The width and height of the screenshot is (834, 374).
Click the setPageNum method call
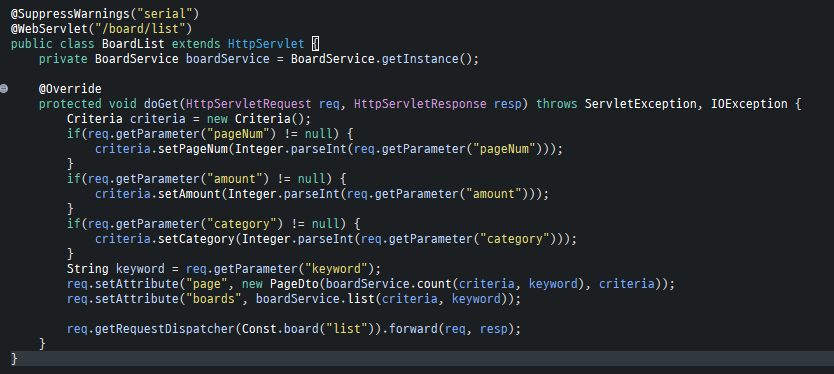(193, 148)
